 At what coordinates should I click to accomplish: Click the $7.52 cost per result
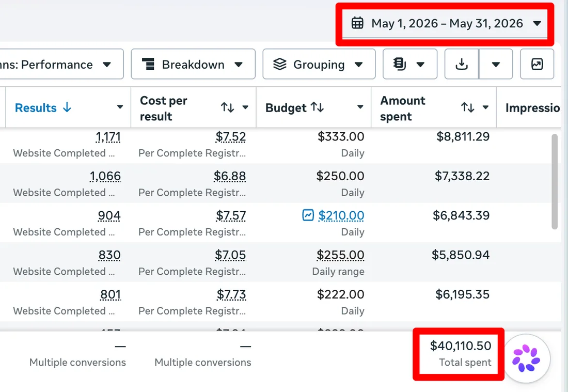click(230, 137)
